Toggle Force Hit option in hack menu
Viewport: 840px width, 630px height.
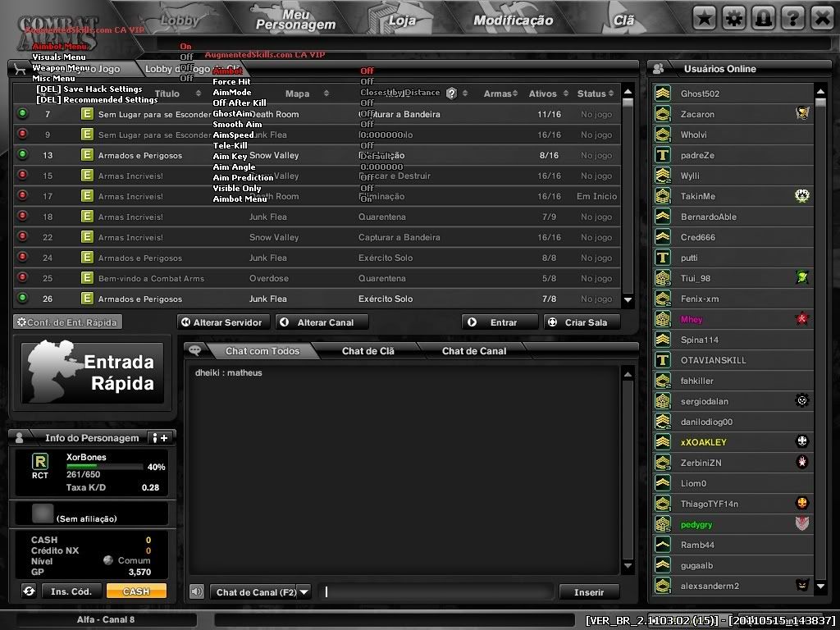pyautogui.click(x=231, y=81)
